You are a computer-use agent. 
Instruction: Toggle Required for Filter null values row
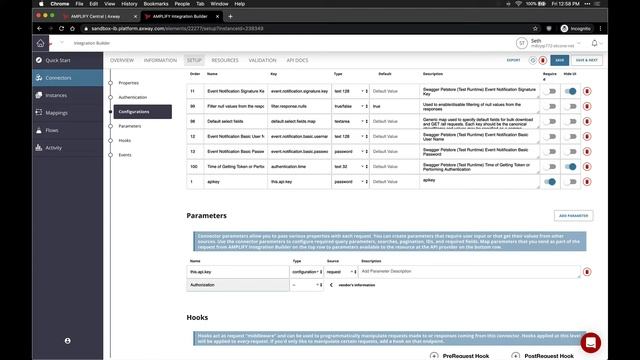pos(550,107)
